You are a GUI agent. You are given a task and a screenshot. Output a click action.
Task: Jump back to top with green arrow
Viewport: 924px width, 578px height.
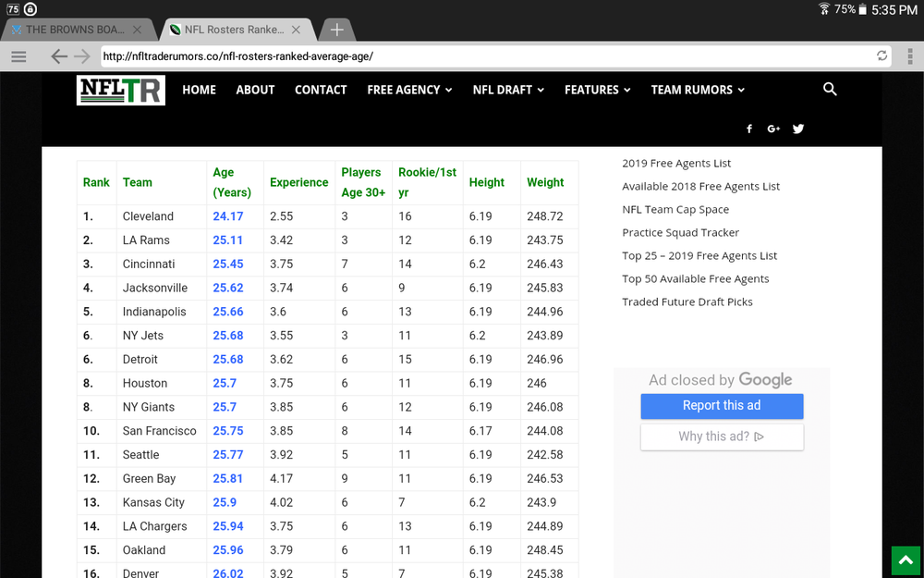(906, 561)
